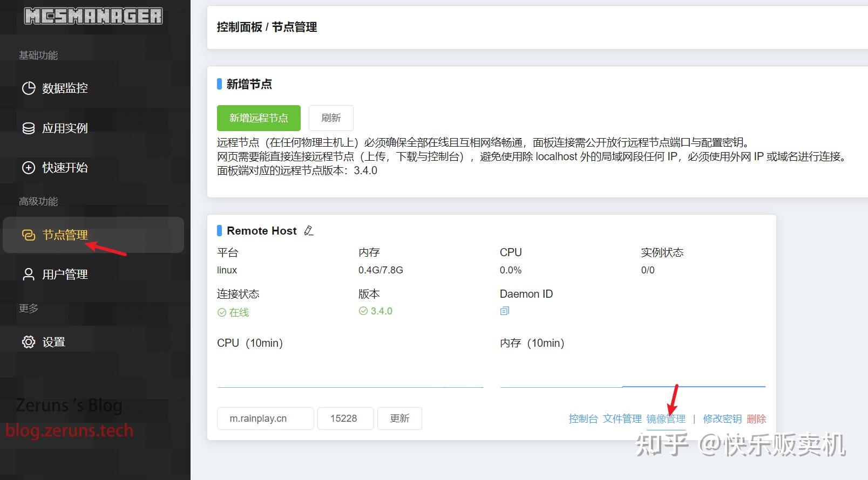Select 节点管理 in sidebar
This screenshot has width=868, height=480.
pyautogui.click(x=93, y=235)
